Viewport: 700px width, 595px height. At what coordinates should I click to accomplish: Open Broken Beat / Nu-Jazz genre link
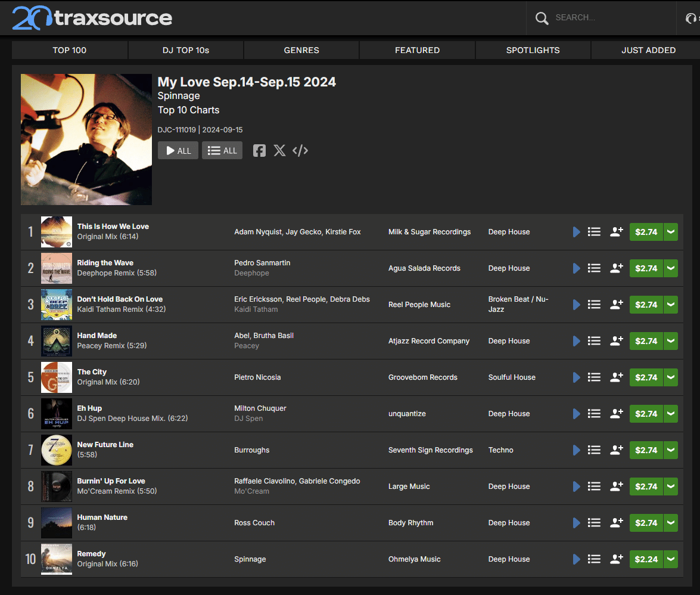[518, 304]
